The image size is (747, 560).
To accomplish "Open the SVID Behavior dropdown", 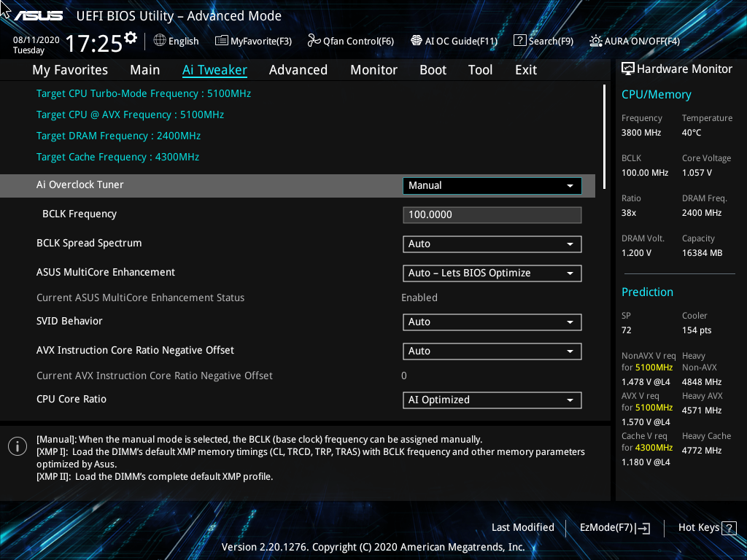I will coord(492,322).
